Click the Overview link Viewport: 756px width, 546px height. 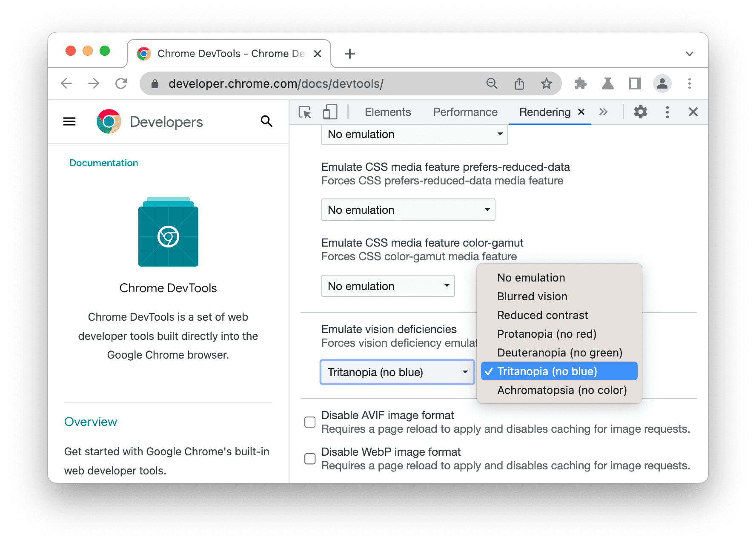(x=90, y=422)
